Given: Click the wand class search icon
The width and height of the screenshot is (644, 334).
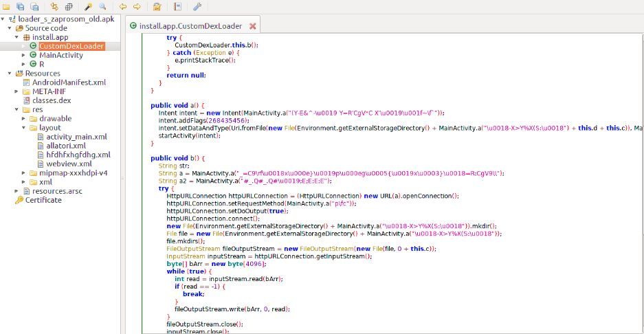Looking at the screenshot, I should click(x=88, y=7).
